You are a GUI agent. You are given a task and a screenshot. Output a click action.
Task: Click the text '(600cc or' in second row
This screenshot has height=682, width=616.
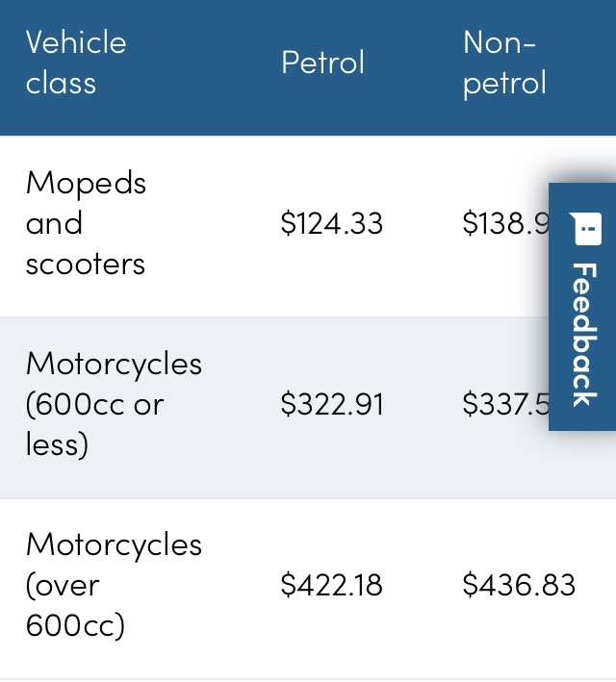click(x=94, y=405)
